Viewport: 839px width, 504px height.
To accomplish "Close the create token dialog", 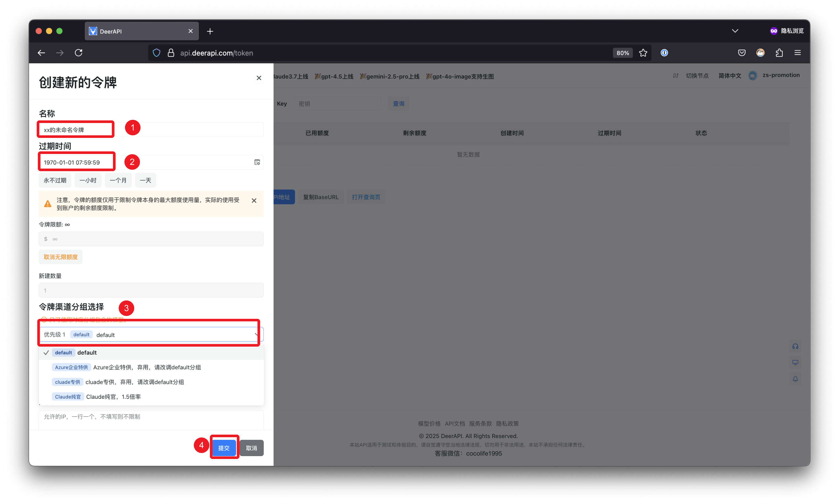I will 259,78.
